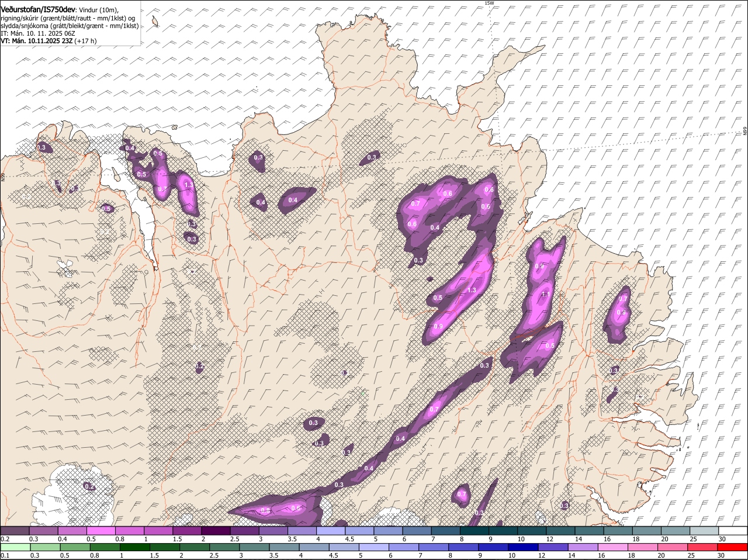Select the light periwinkle swatch labeled 4
This screenshot has height=560, width=748.
(x=331, y=530)
